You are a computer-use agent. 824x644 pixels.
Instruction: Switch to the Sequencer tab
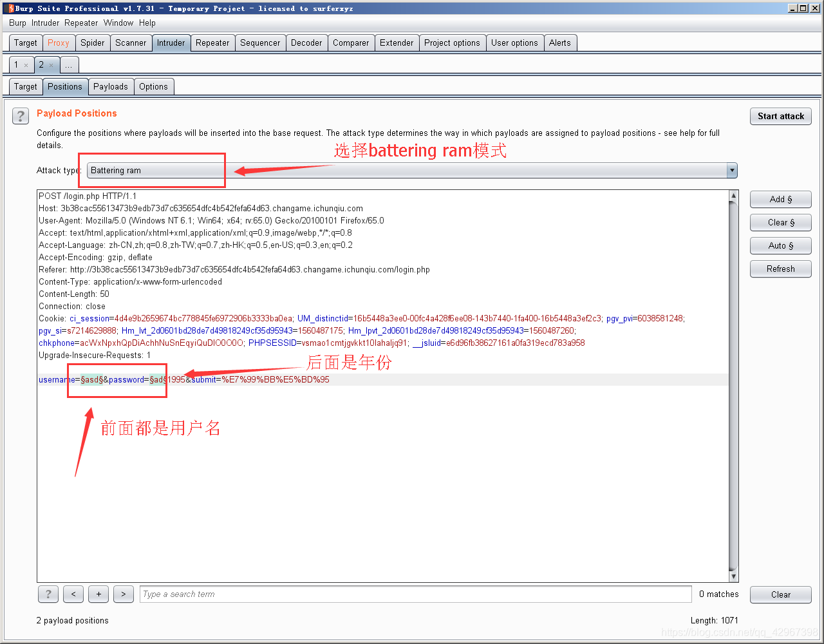(x=260, y=43)
